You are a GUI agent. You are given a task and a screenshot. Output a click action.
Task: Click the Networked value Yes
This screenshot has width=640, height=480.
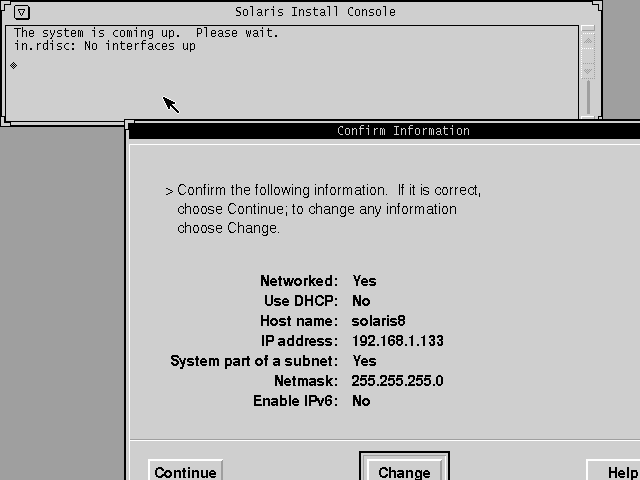(x=364, y=281)
